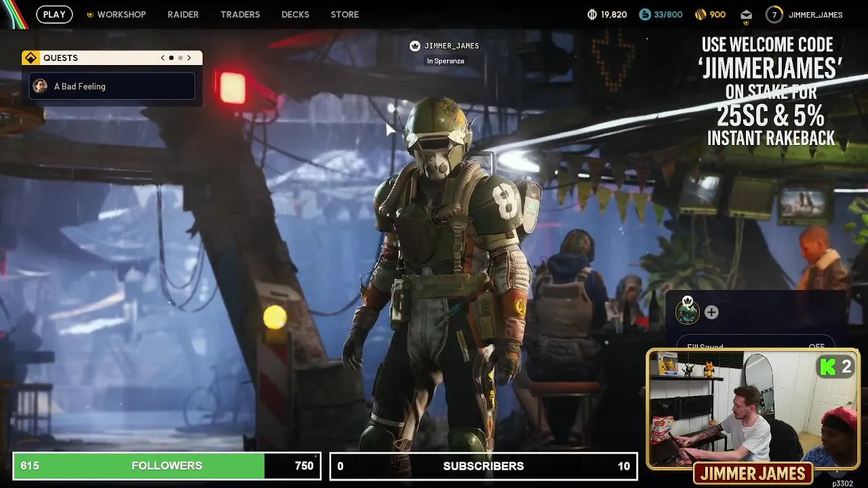Viewport: 868px width, 488px height.
Task: Click the teal stash icon beside 33/800
Action: coord(645,14)
